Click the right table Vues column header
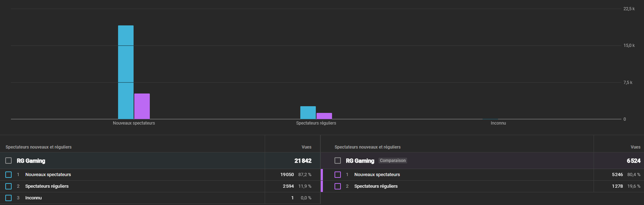The height and width of the screenshot is (205, 644). [x=636, y=147]
